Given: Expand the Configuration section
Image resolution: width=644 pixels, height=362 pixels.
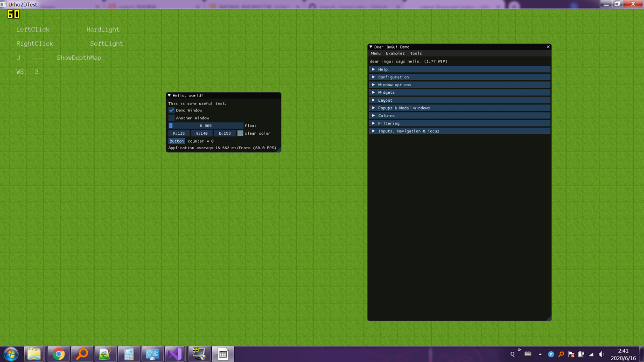Looking at the screenshot, I should click(459, 77).
